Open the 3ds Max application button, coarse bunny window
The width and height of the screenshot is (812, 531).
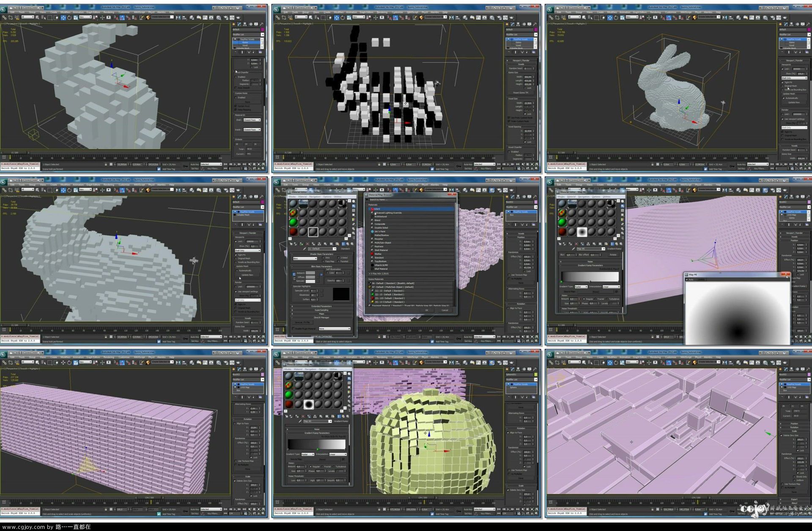[x=3, y=9]
